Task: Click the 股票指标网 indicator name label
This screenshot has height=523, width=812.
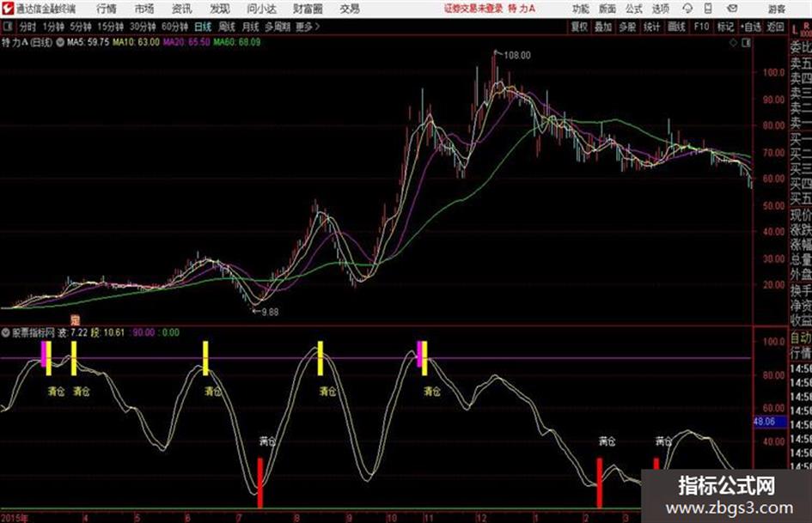Action: coord(34,332)
